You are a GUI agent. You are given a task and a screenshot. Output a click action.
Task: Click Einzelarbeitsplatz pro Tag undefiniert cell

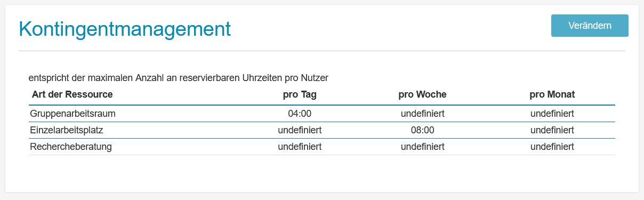tap(300, 130)
